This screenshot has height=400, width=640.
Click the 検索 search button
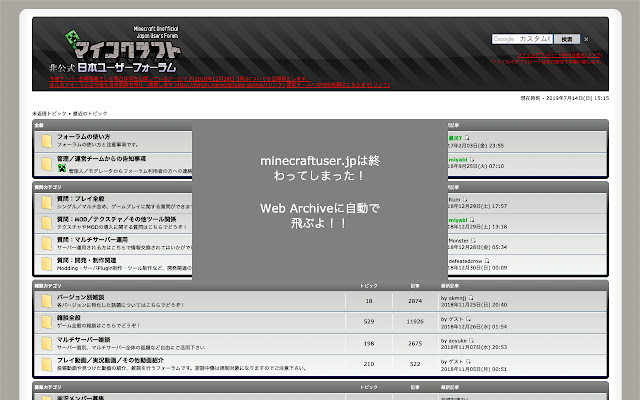[567, 39]
